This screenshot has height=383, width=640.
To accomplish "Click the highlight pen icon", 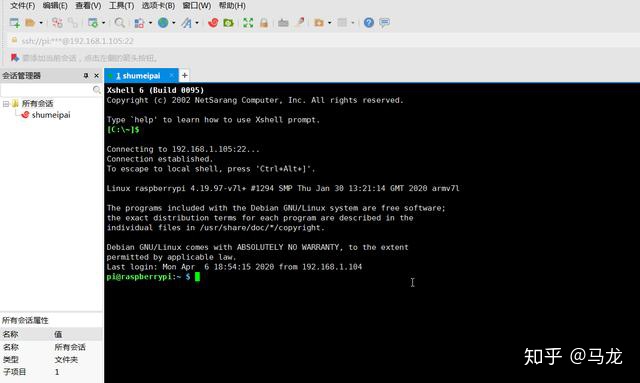I will pos(300,23).
